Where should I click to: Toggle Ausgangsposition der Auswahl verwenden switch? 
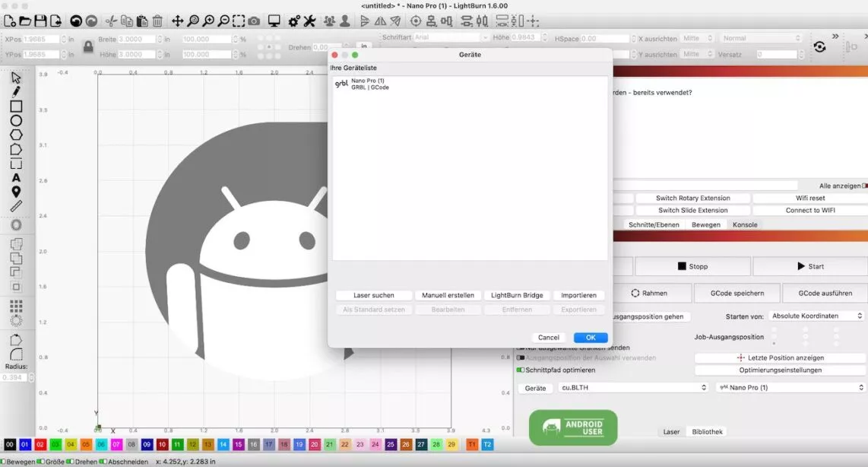[x=521, y=358]
